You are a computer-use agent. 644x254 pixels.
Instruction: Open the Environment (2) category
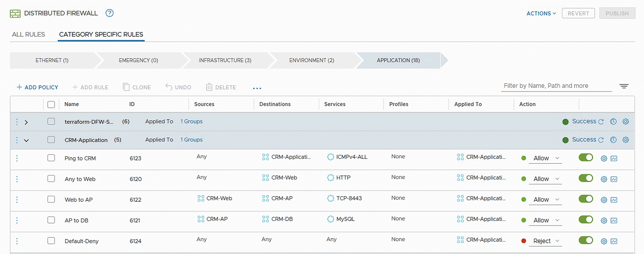[312, 60]
